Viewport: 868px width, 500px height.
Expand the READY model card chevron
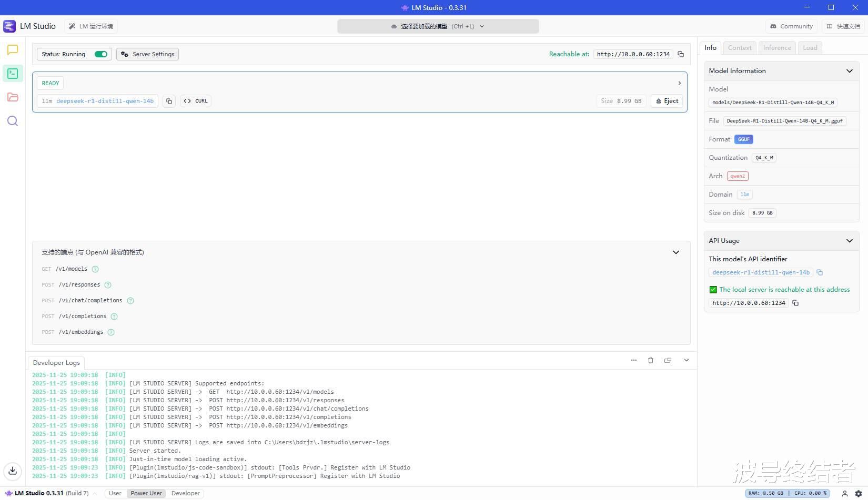click(x=679, y=83)
